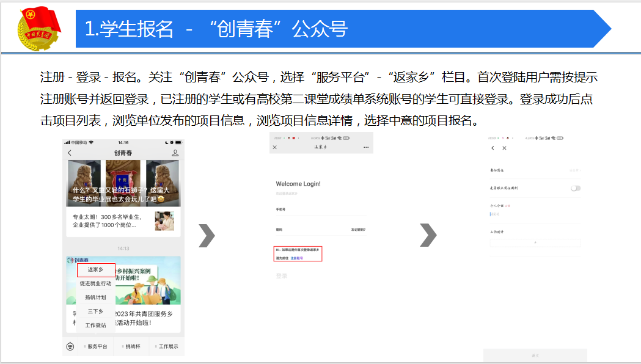The image size is (641, 364).
Task: Open the 工作展示 bottom menu
Action: [167, 346]
